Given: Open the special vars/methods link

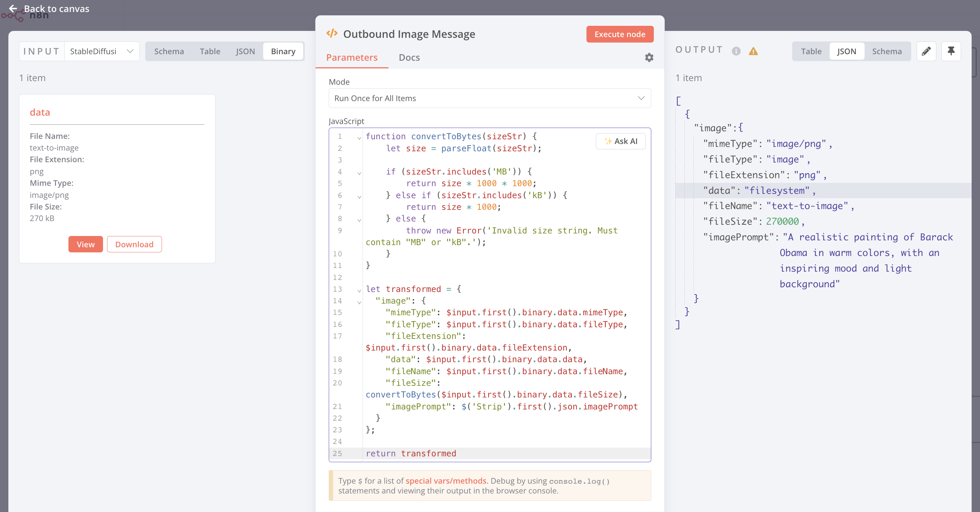Looking at the screenshot, I should [x=446, y=480].
